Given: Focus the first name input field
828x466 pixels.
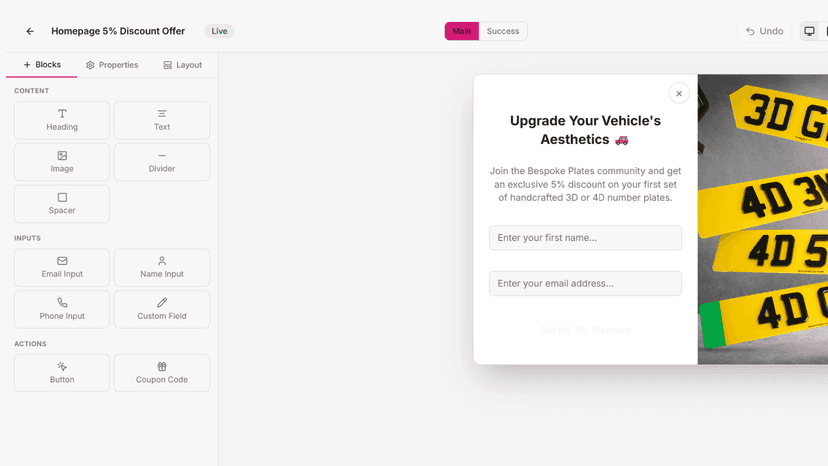Looking at the screenshot, I should coord(585,238).
